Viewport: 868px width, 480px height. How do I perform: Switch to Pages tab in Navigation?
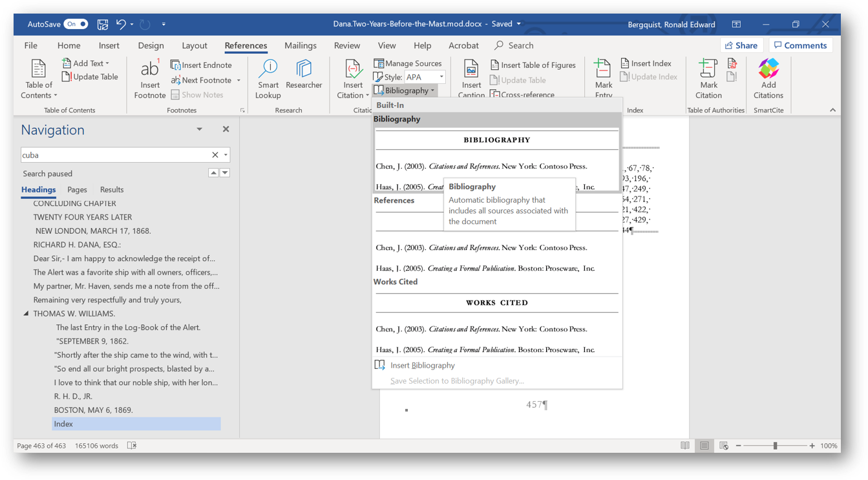click(77, 190)
